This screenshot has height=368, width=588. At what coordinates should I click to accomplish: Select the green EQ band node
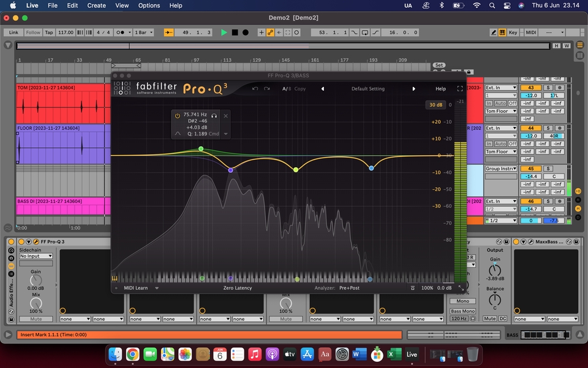[201, 149]
